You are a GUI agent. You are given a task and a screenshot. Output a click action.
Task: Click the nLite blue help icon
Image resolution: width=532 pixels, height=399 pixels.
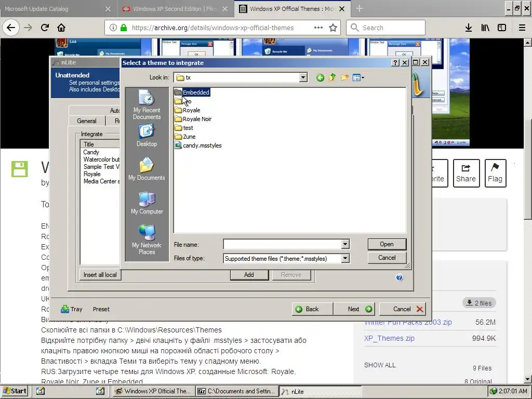(400, 277)
